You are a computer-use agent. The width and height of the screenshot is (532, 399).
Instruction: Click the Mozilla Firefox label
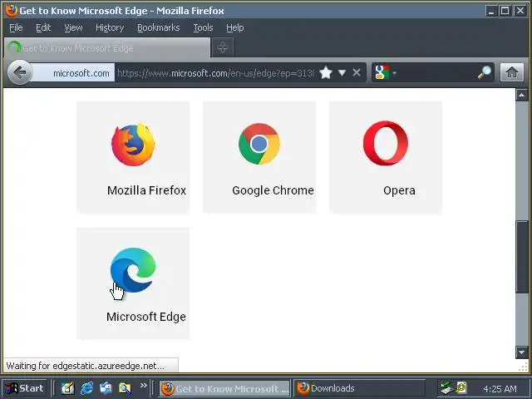pos(146,190)
